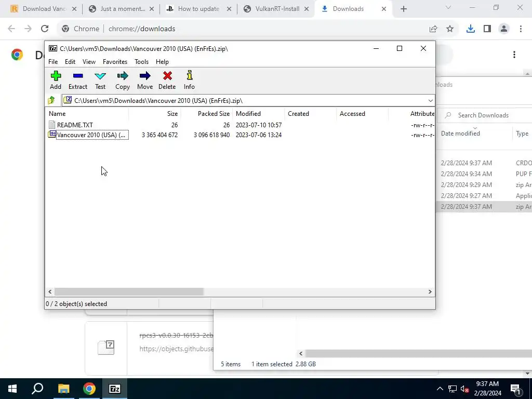532x399 pixels.
Task: Sort by the Created column header
Action: point(311,114)
